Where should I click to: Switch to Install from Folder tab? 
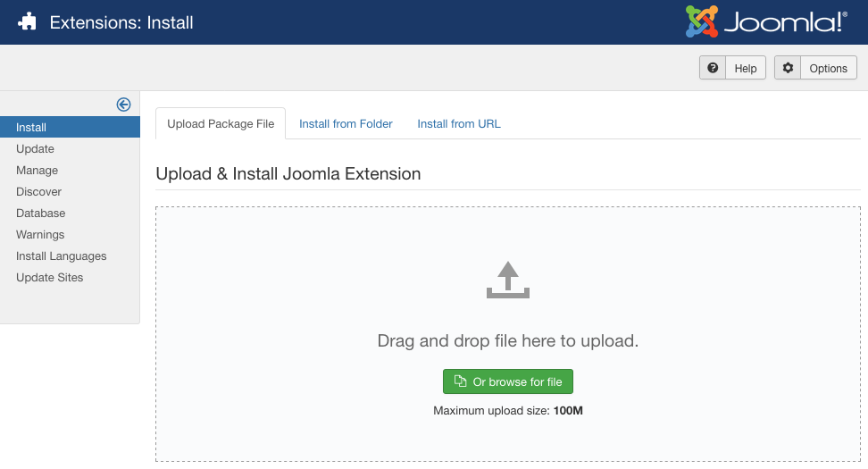pos(346,123)
